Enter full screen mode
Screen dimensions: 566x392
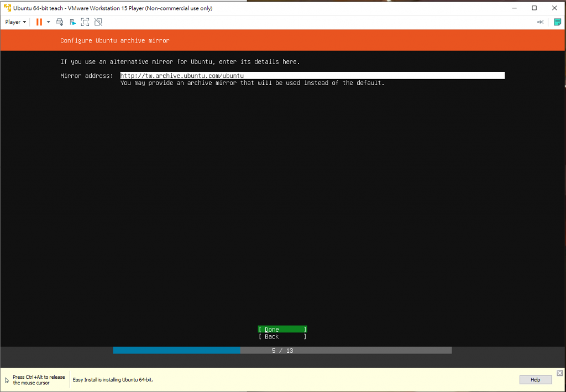(85, 22)
